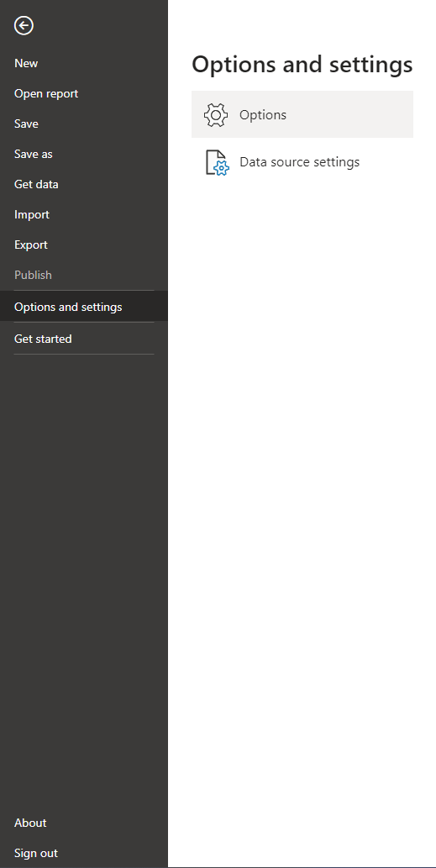Screen dimensions: 436x868
Task: Open the Get data menu item
Action: (x=36, y=184)
